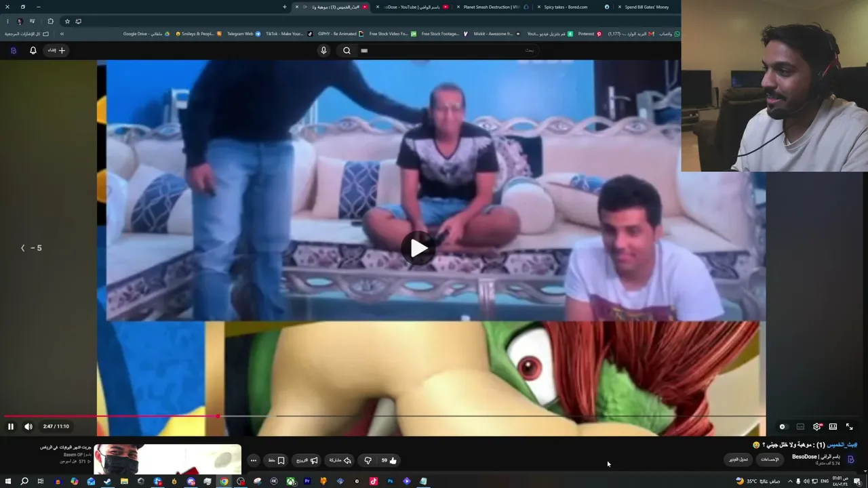Like the video (59 likes)
The width and height of the screenshot is (868, 488).
(x=389, y=460)
